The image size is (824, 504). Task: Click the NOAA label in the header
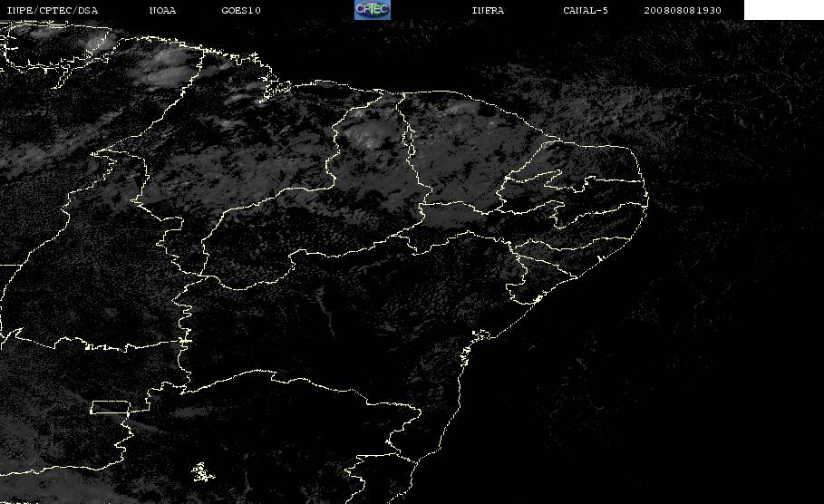pyautogui.click(x=162, y=10)
